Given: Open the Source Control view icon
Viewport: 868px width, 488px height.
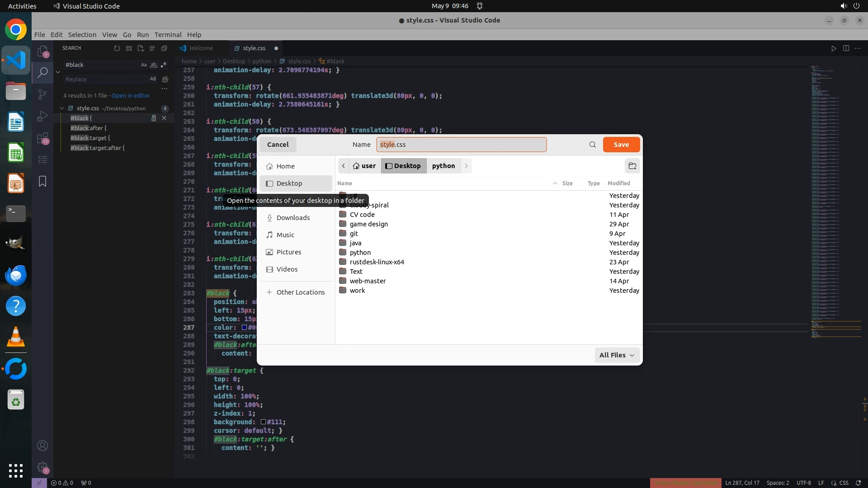Looking at the screenshot, I should pyautogui.click(x=42, y=94).
